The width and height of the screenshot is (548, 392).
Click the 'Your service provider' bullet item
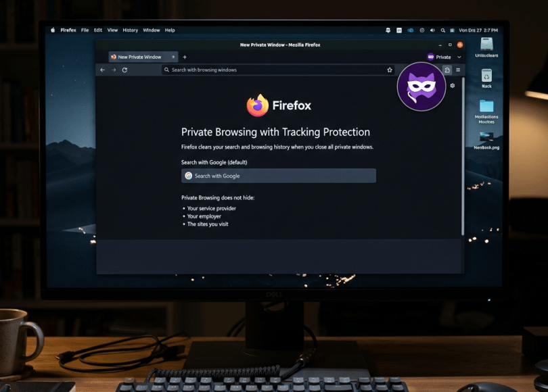[212, 208]
